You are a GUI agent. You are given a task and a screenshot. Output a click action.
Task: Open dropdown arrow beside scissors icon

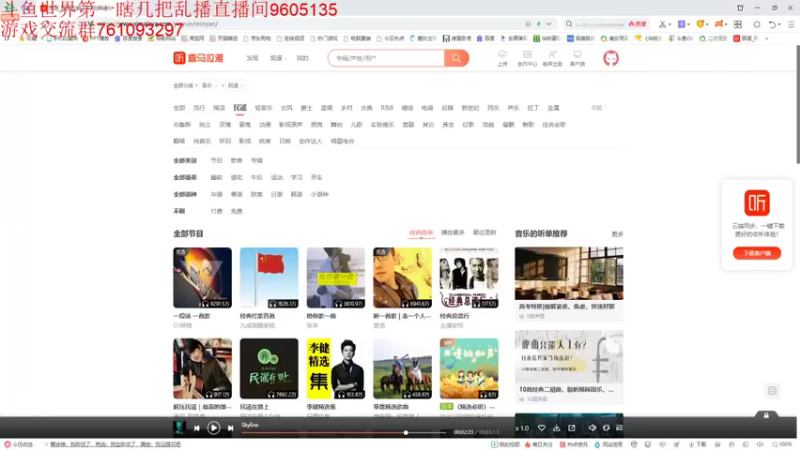point(669,24)
